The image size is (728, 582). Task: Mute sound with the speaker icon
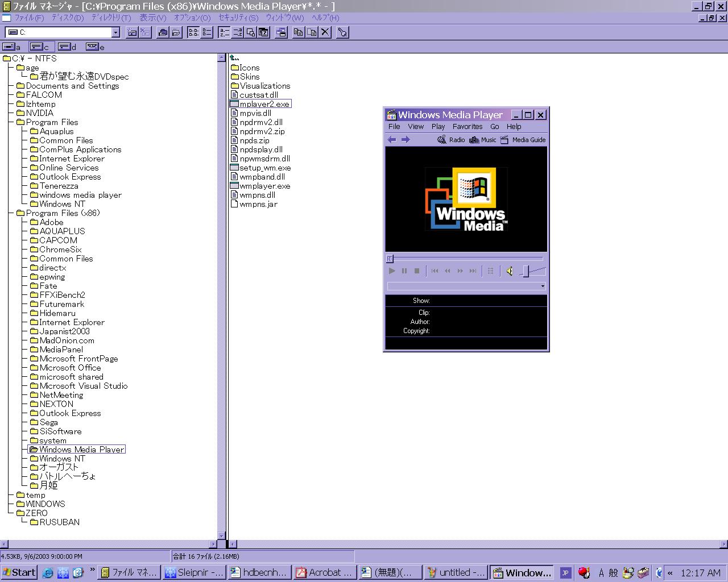click(510, 271)
